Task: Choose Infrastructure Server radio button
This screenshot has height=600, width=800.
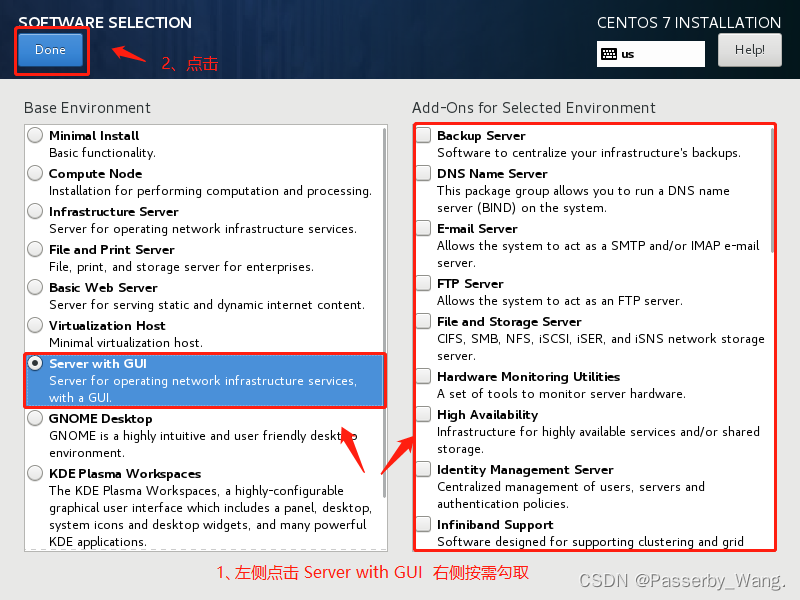Action: tap(35, 211)
